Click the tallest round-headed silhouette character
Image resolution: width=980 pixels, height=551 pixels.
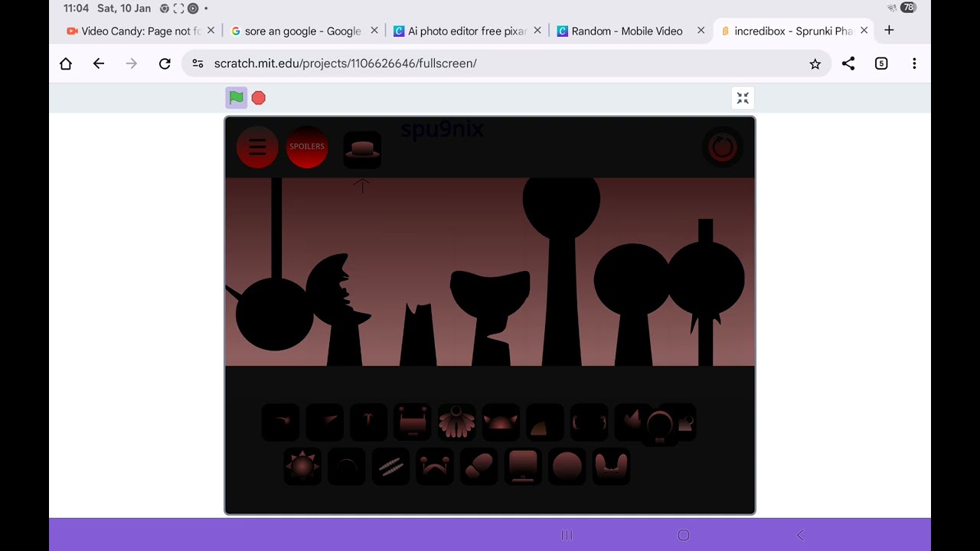(561, 272)
